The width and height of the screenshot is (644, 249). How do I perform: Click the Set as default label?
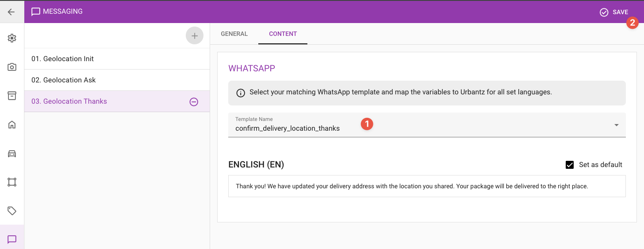(601, 165)
